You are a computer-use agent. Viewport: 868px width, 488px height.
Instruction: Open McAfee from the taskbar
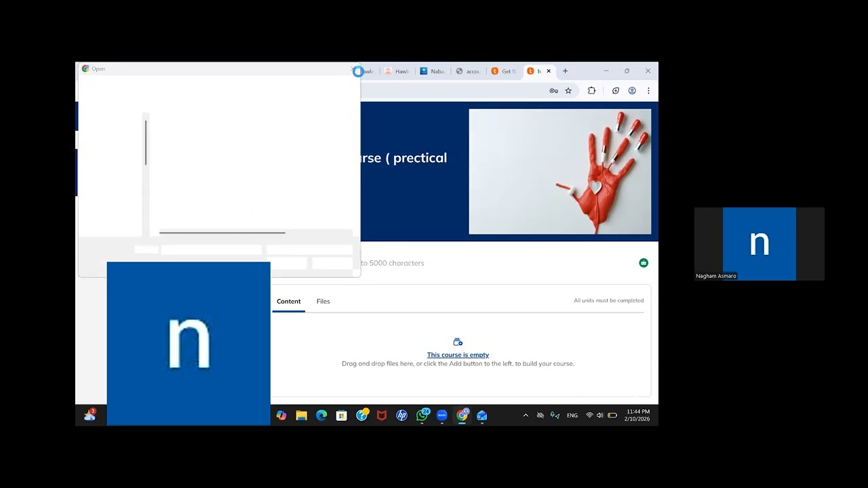click(x=382, y=415)
